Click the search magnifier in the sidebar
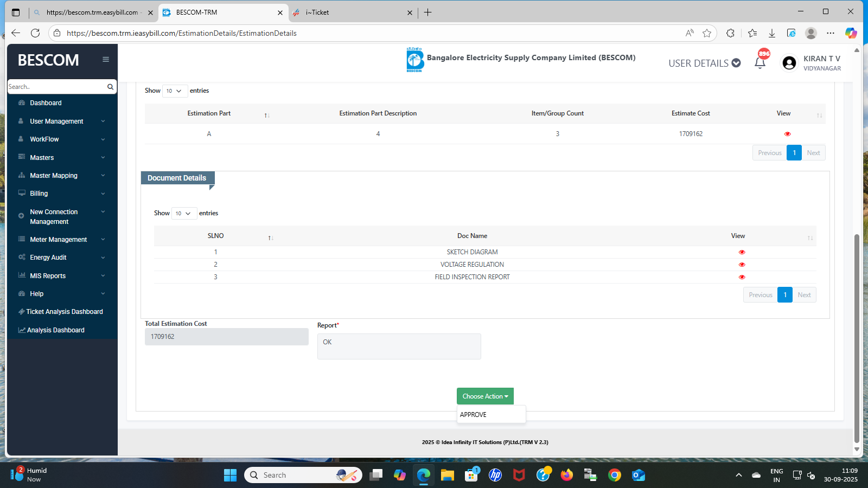The width and height of the screenshot is (868, 488). [x=110, y=87]
